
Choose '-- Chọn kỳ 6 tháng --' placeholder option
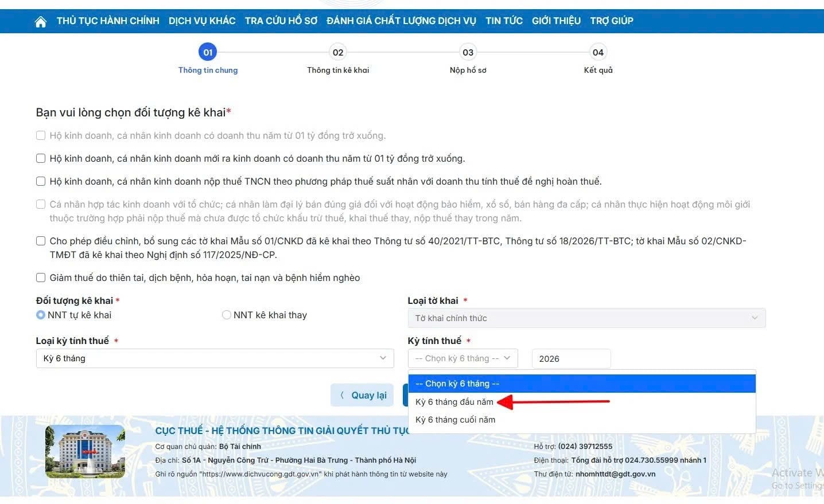[582, 384]
